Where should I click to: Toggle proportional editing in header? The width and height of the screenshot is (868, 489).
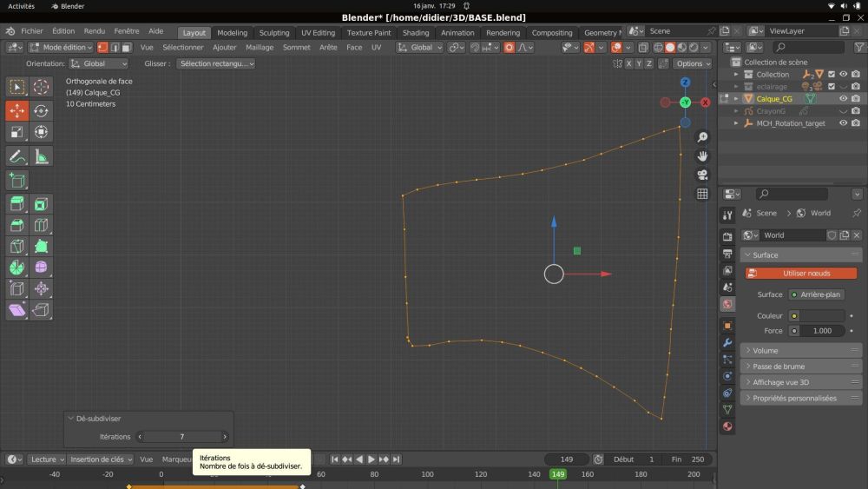click(x=509, y=48)
